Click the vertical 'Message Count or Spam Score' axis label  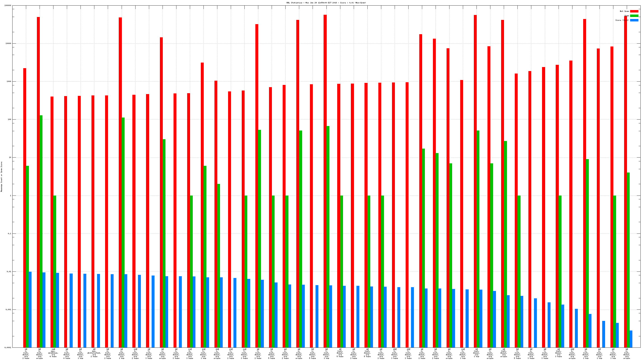pos(2,177)
